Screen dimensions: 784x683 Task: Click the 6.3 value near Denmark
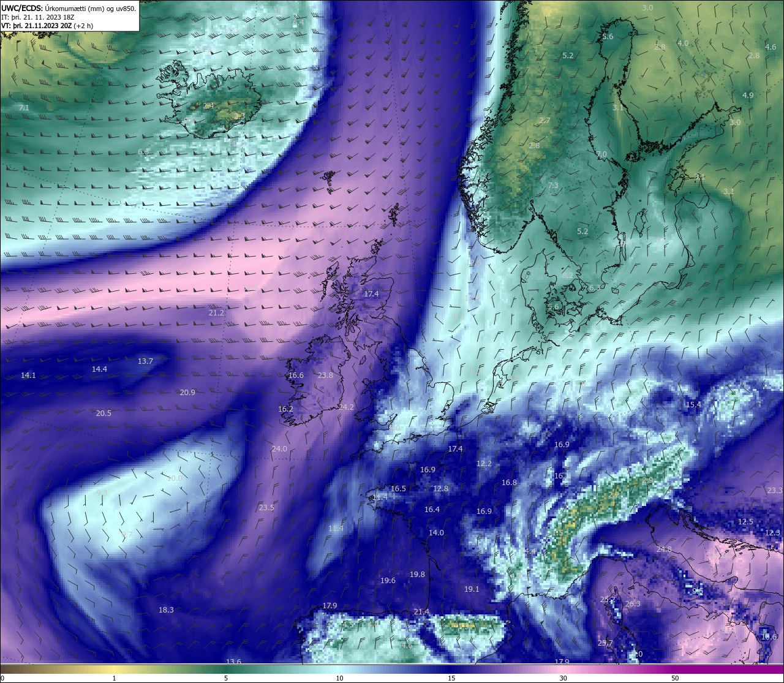pos(595,288)
